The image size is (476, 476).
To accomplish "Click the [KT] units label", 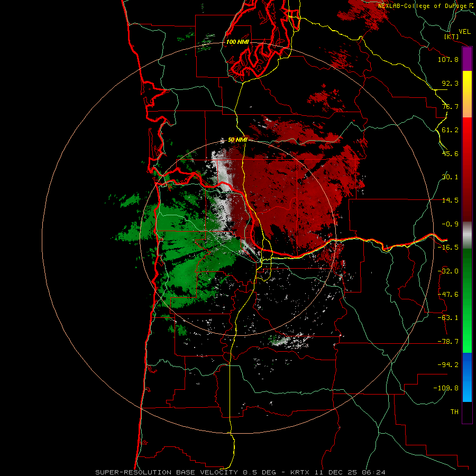I will pos(451,36).
